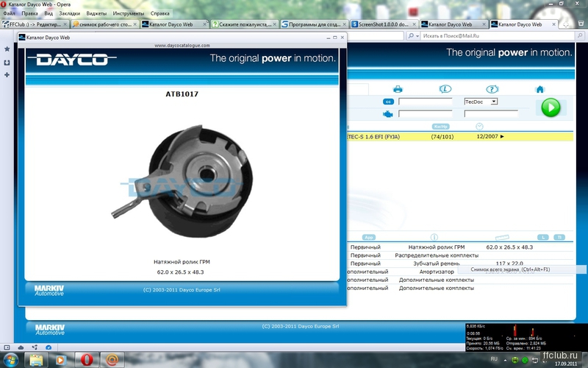Screen dimensions: 588x368
Task: Switch to the FFClub Редактир... tab
Action: tap(35, 24)
